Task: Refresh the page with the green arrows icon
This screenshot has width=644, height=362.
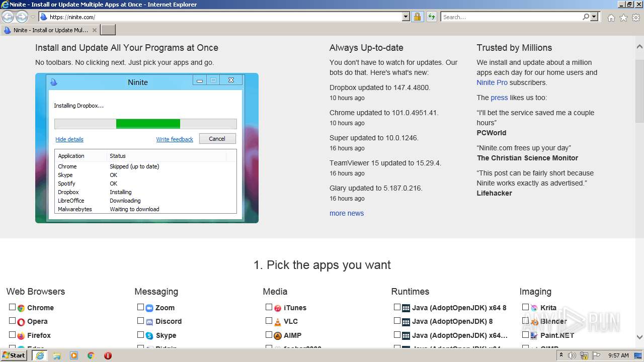Action: 432,17
